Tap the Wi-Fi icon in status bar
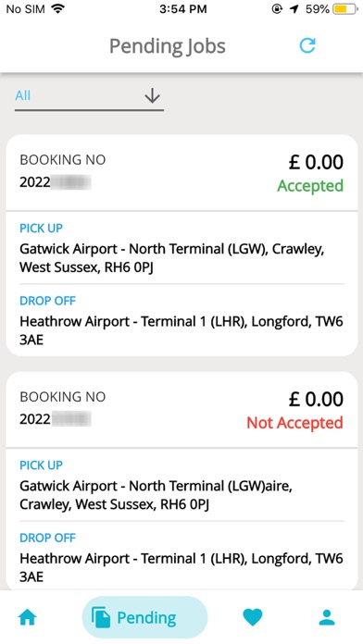 pos(58,9)
